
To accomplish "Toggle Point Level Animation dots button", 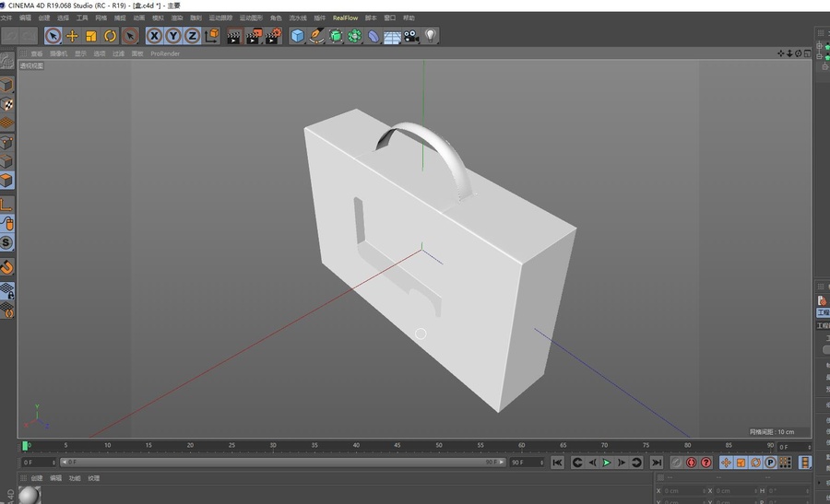I will tap(786, 463).
